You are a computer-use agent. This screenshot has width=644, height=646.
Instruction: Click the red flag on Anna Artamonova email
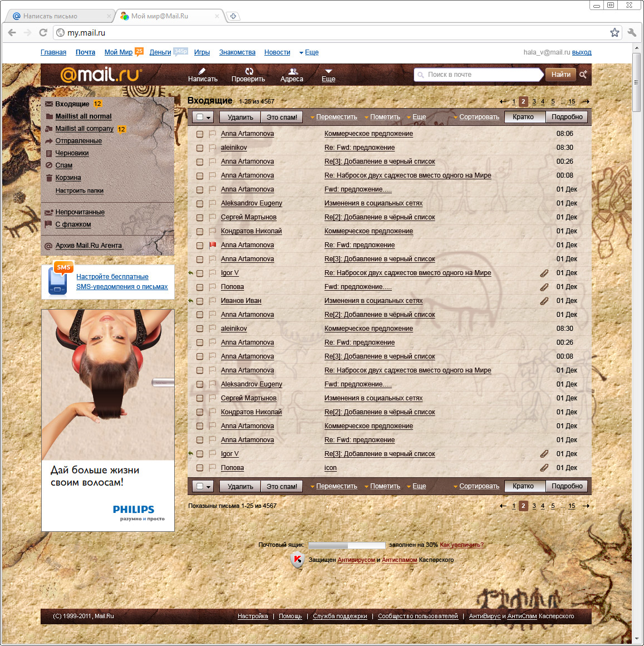click(213, 244)
